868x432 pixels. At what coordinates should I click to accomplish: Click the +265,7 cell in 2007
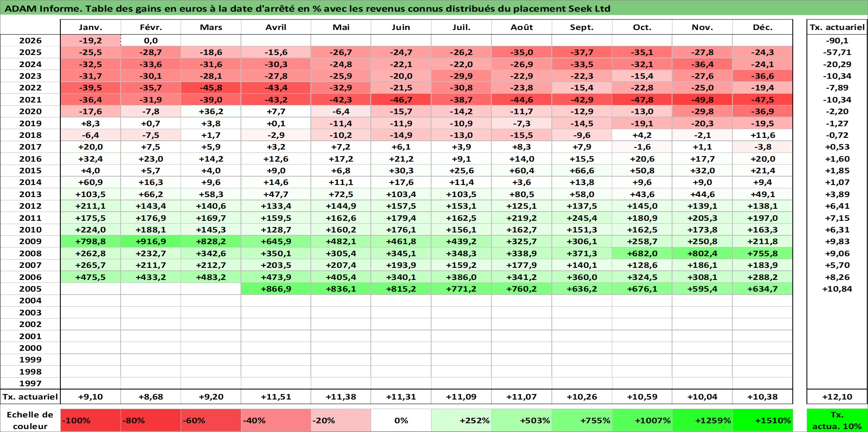coord(91,265)
